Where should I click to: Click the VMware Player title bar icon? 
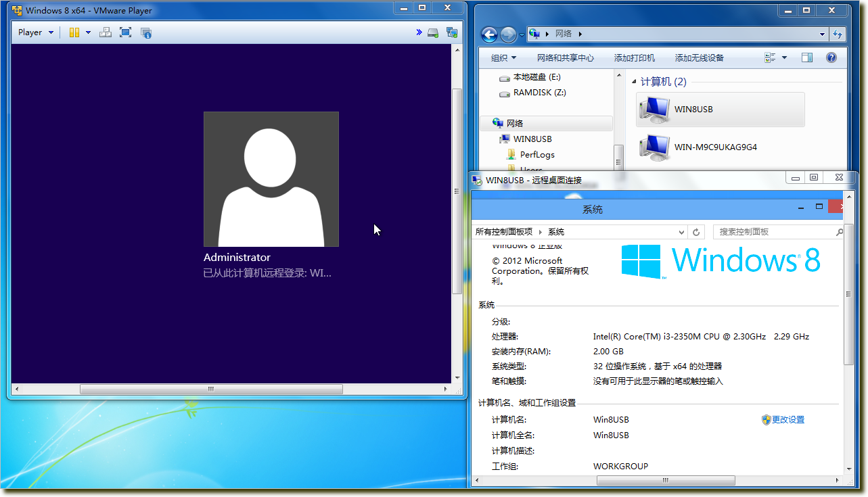coord(17,10)
